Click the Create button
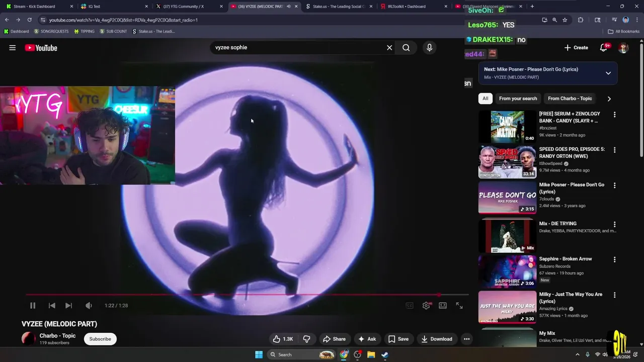Viewport: 644px width, 362px height. [577, 48]
